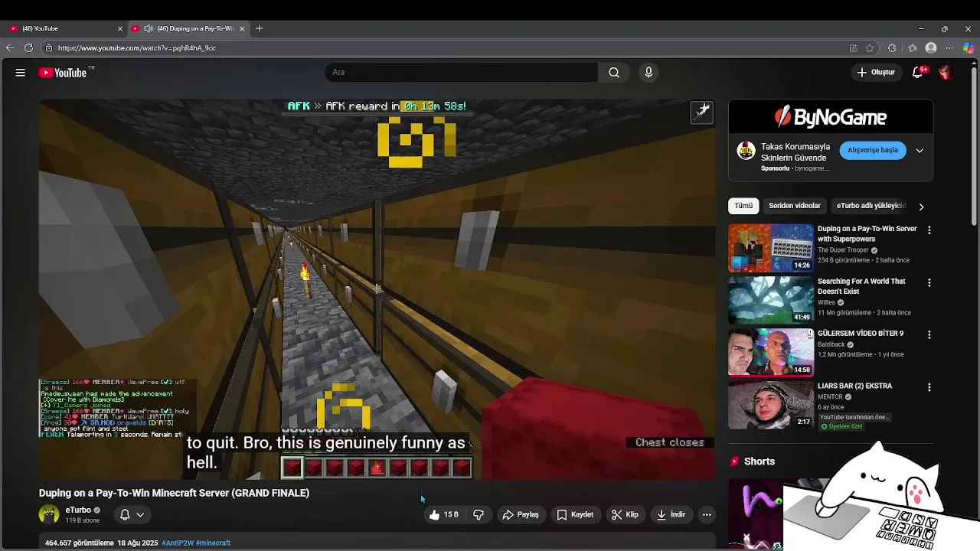This screenshot has width=980, height=551.
Task: Click The Duper Trooper channel name
Action: (844, 250)
